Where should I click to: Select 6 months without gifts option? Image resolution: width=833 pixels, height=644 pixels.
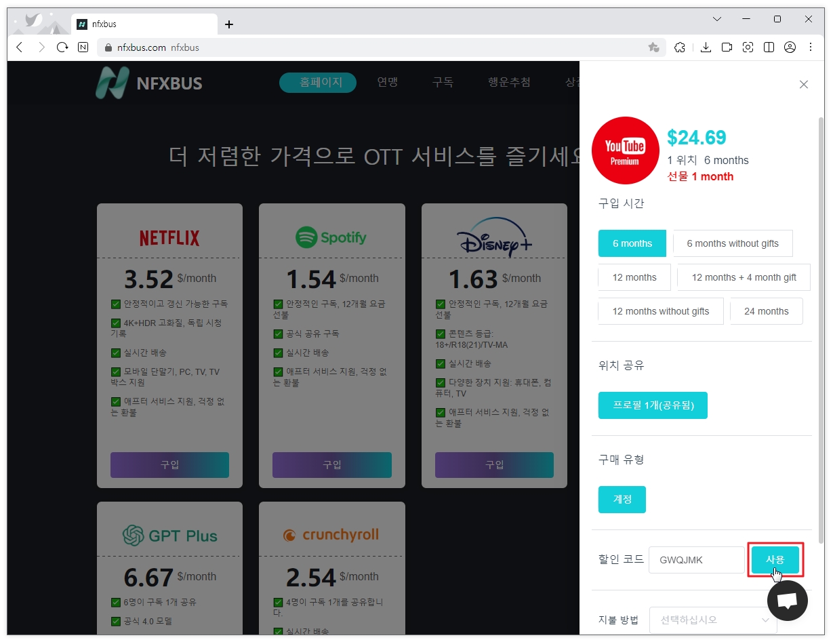pos(733,243)
